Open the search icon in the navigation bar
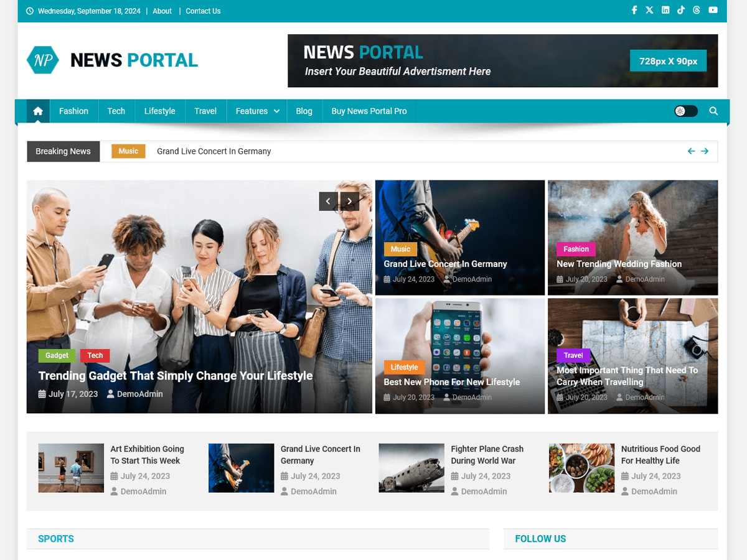The height and width of the screenshot is (560, 747). click(713, 111)
